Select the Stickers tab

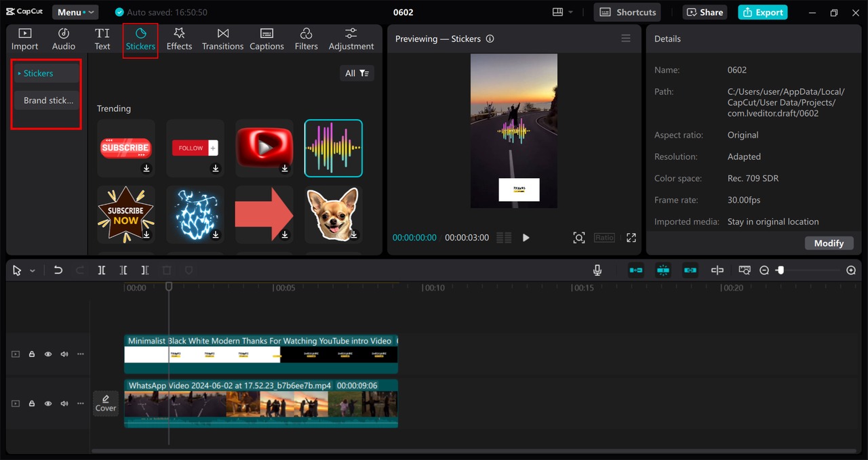pyautogui.click(x=140, y=39)
